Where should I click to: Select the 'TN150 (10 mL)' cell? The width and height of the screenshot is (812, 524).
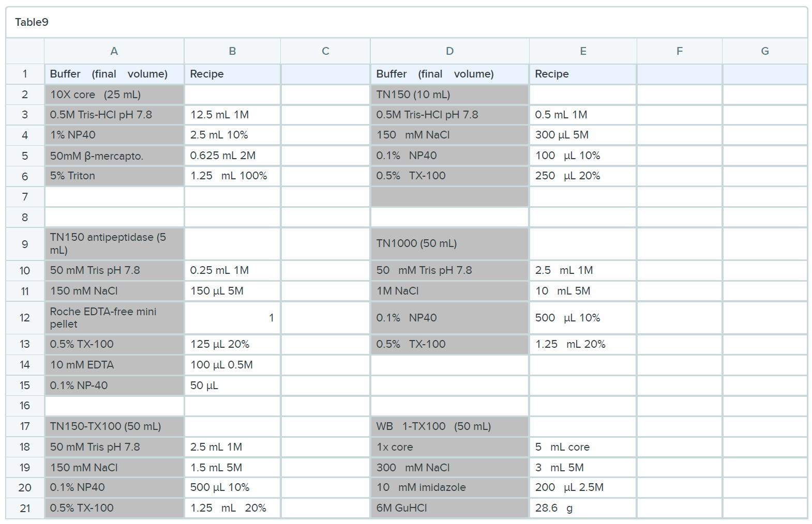pos(449,95)
